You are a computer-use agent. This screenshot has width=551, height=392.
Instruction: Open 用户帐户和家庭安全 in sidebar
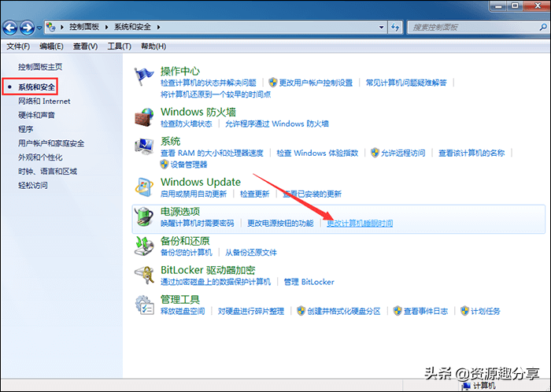pos(51,143)
